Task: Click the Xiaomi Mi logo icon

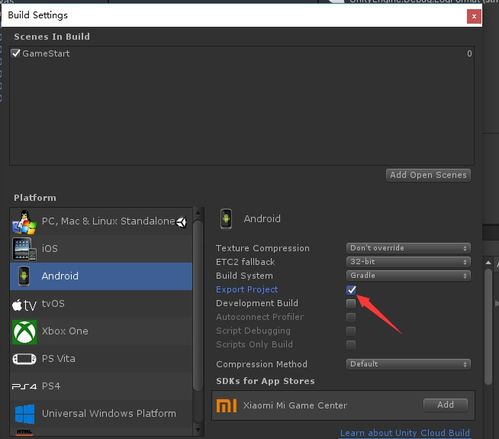Action: (227, 405)
